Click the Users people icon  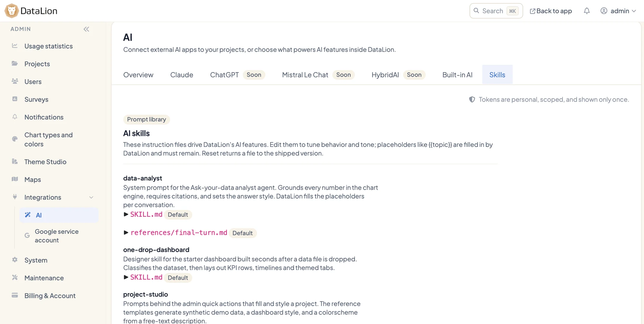click(15, 81)
